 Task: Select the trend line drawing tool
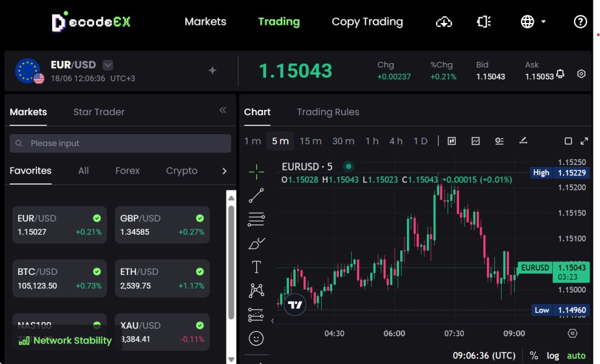pyautogui.click(x=256, y=195)
